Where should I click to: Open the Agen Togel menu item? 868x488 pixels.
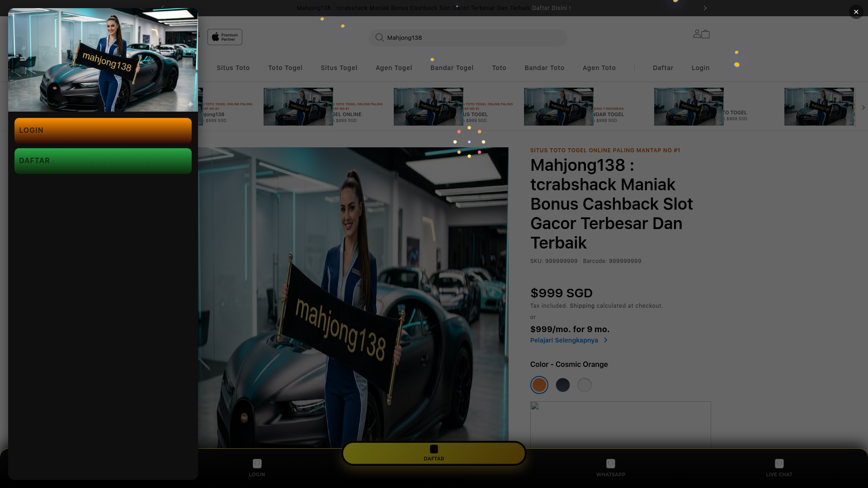394,68
